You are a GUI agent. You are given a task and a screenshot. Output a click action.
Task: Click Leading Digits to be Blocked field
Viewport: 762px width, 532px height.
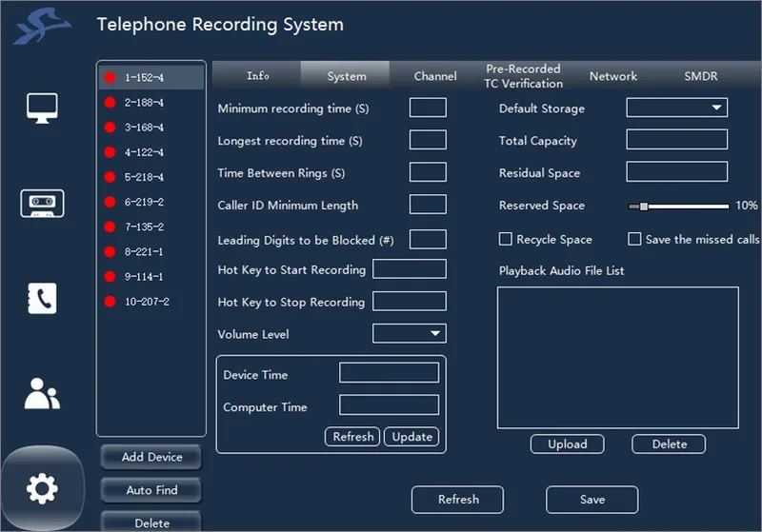coord(428,239)
